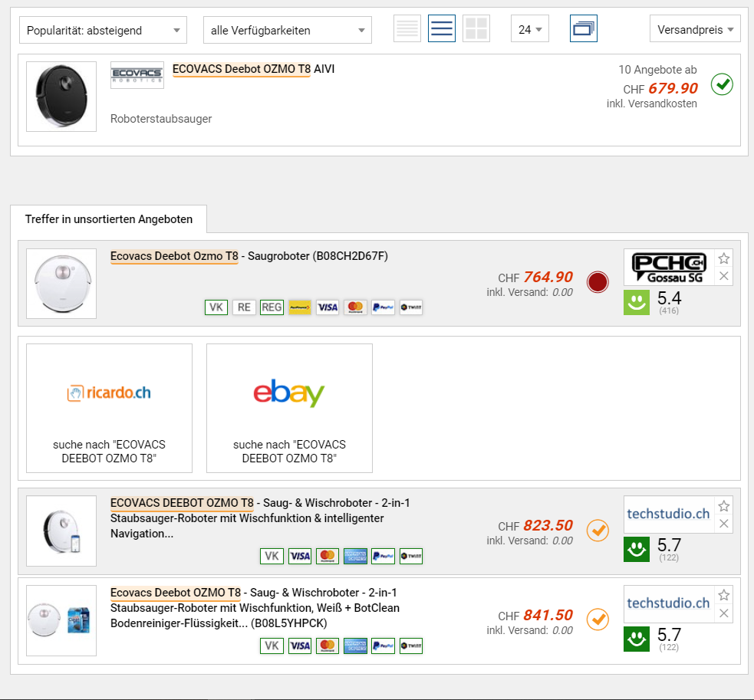Remove the 841.50 techstudio.ch offer
The height and width of the screenshot is (700, 754).
pyautogui.click(x=723, y=613)
